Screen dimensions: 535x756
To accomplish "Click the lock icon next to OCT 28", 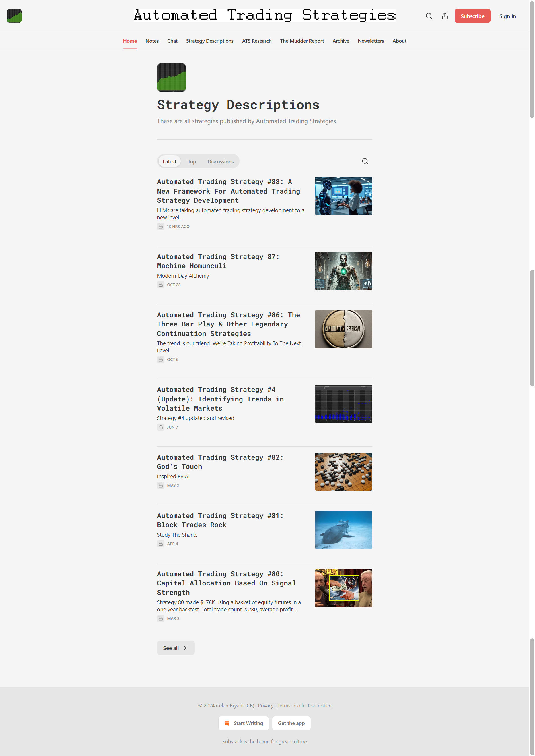I will [160, 285].
